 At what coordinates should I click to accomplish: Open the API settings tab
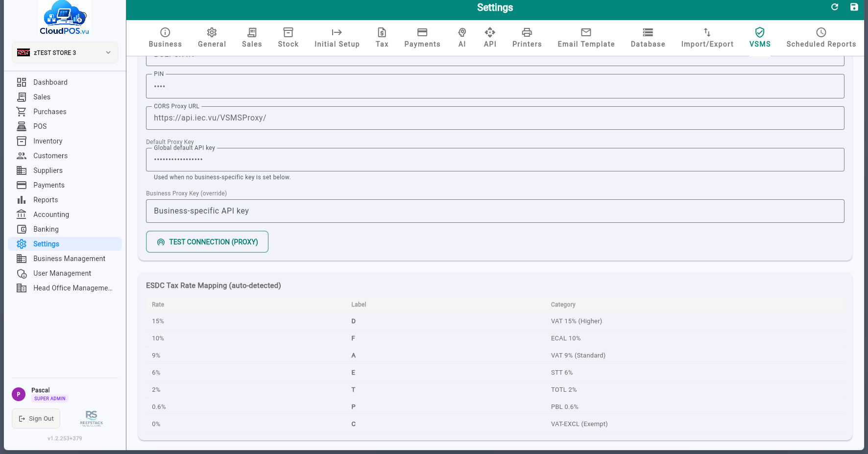(490, 38)
